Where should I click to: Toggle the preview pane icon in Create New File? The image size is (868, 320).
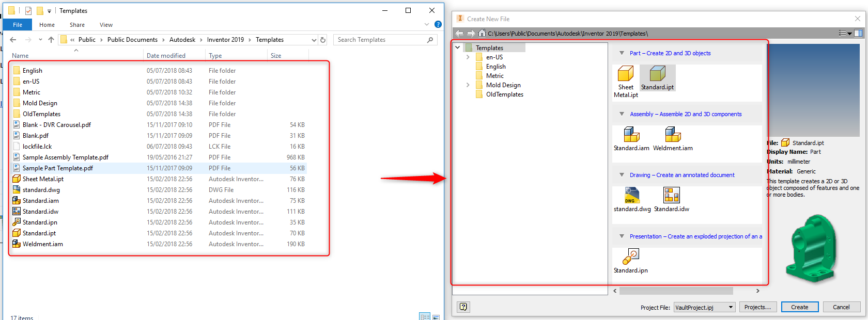coord(858,33)
